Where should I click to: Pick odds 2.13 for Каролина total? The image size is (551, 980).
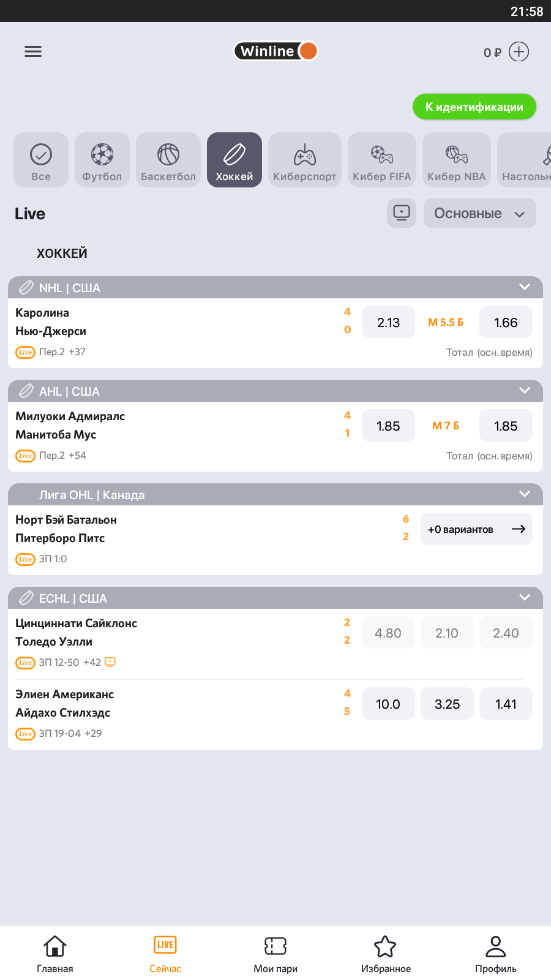pos(388,322)
